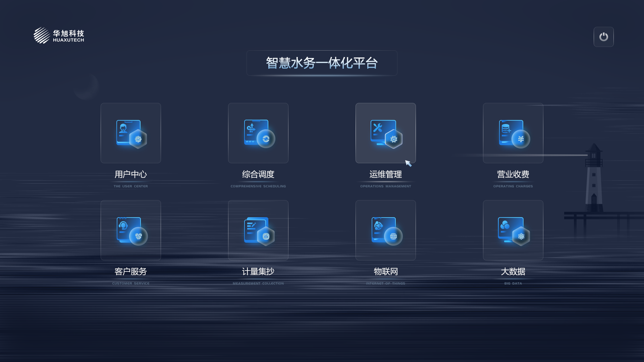Open the 客户服务 customer service icon

point(131,230)
